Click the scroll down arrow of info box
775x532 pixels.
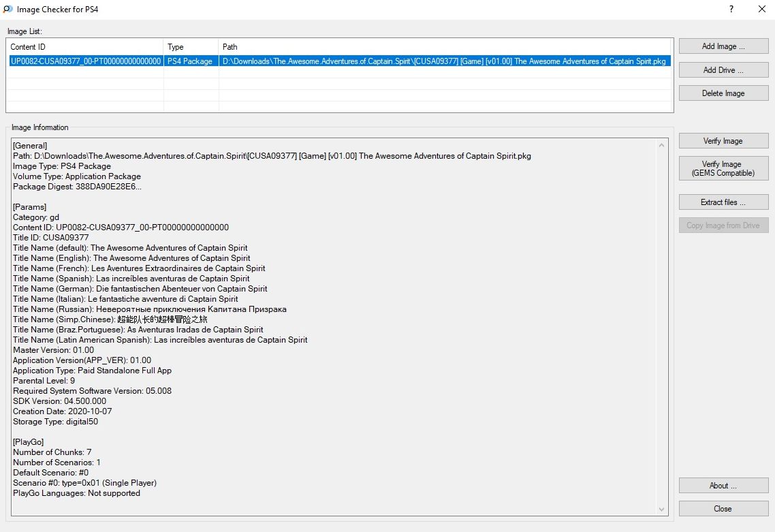pos(662,510)
